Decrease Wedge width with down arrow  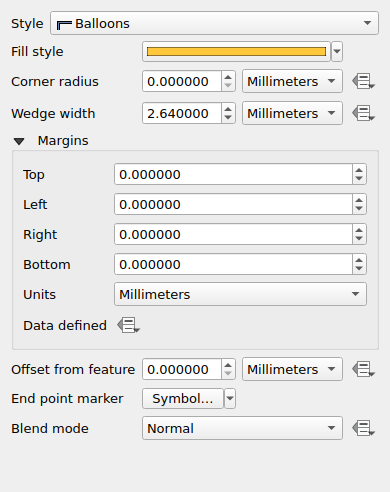click(x=228, y=118)
